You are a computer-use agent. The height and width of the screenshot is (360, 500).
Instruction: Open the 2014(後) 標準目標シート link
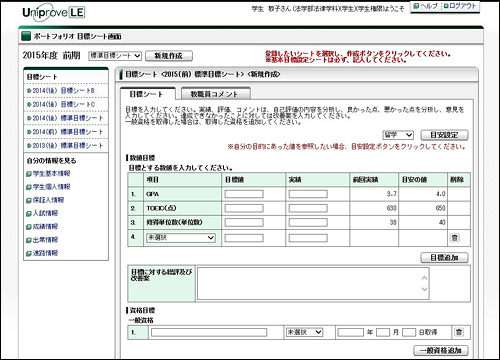(68, 118)
